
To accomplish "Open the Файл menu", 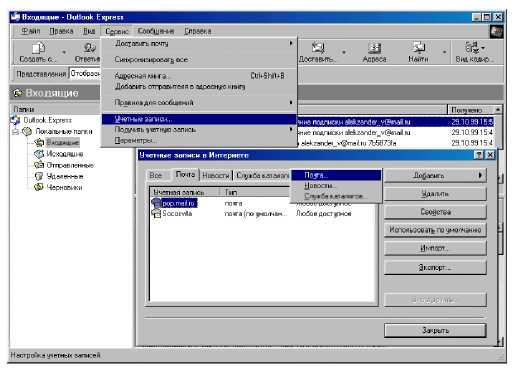I will (x=31, y=31).
